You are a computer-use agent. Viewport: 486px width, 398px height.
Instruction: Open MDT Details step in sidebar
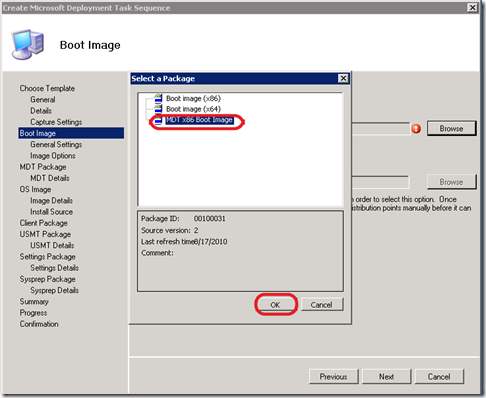(50, 178)
